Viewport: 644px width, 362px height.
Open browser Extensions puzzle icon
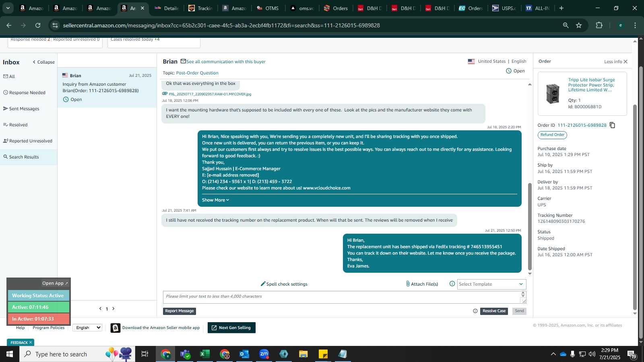599,25
